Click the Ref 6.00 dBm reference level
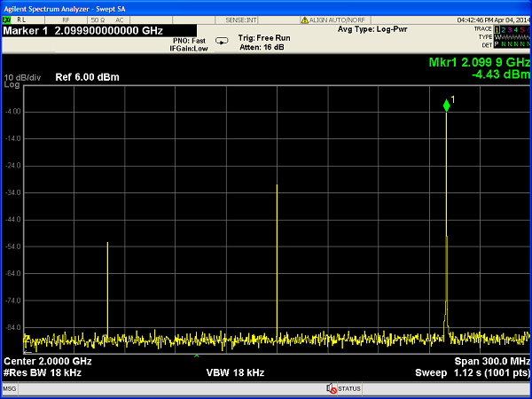Viewport: 532px width, 399px height. tap(87, 77)
